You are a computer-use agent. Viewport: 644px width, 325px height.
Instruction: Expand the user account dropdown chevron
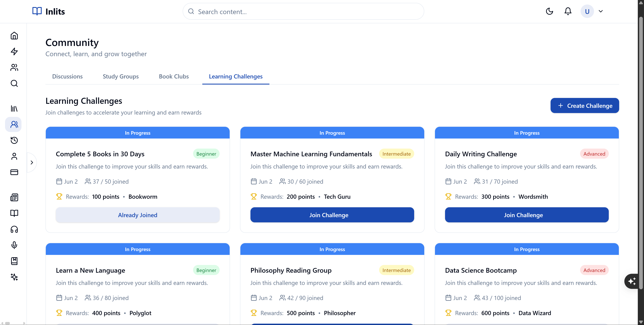[601, 11]
